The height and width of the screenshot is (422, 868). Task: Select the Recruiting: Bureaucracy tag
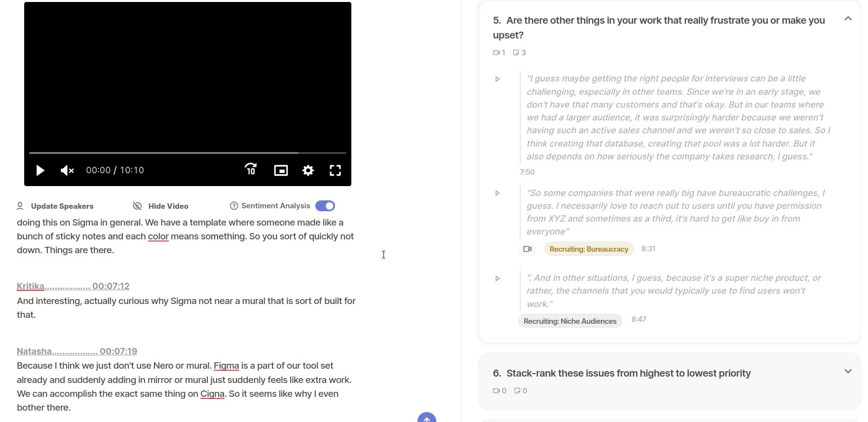[589, 249]
